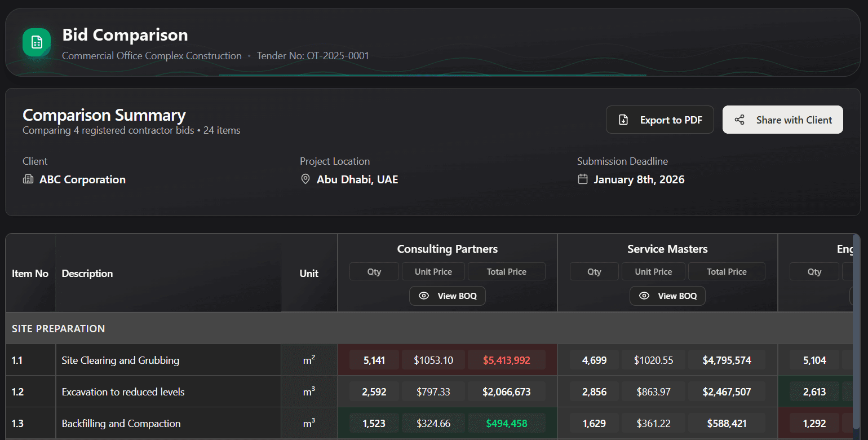Select the Service Masters column header

coord(667,249)
